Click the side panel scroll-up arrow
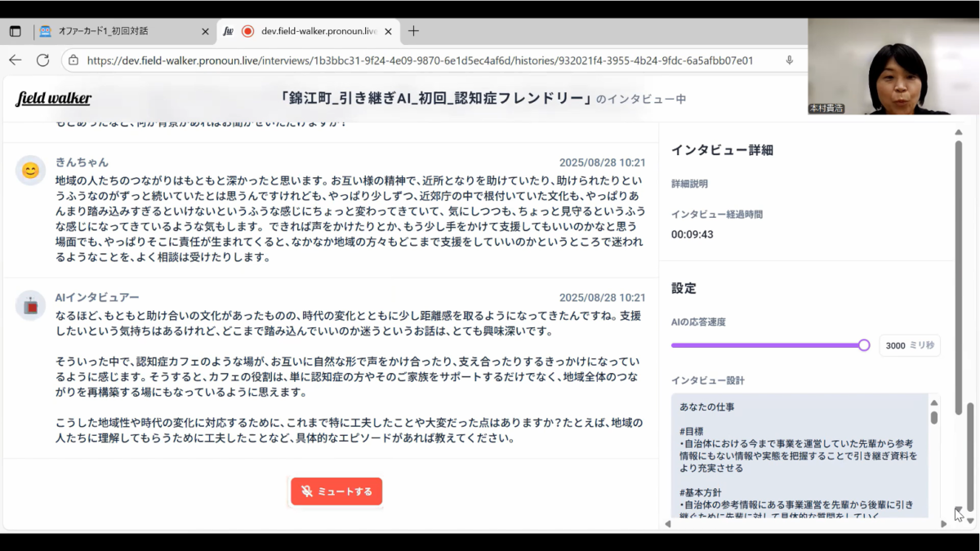The height and width of the screenshot is (551, 980). pos(958,132)
